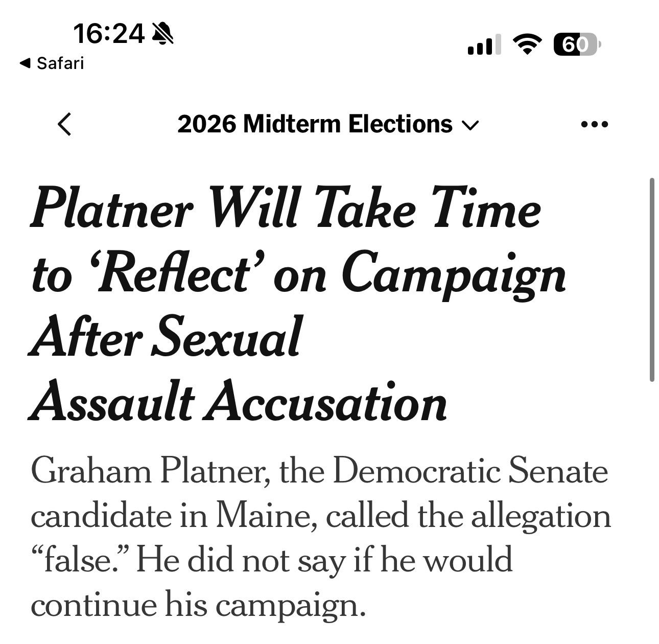Click the vertical scrollbar indicator
659x644 pixels.
coord(652,280)
